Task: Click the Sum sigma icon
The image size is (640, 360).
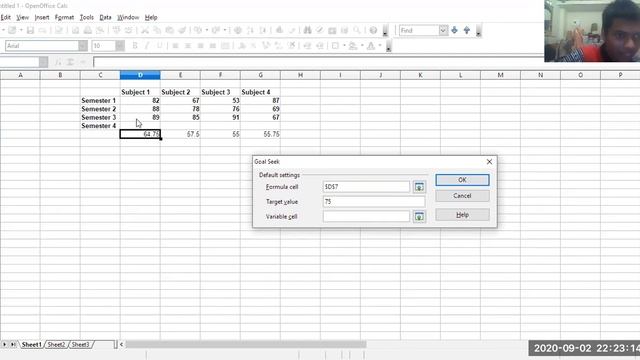Action: click(x=71, y=62)
